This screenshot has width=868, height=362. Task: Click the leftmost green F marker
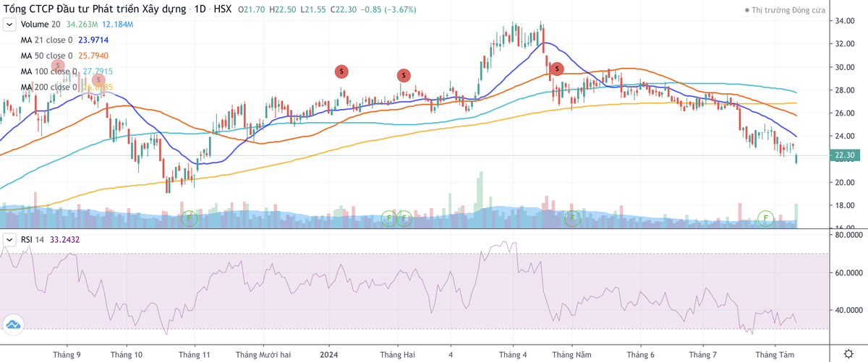190,217
